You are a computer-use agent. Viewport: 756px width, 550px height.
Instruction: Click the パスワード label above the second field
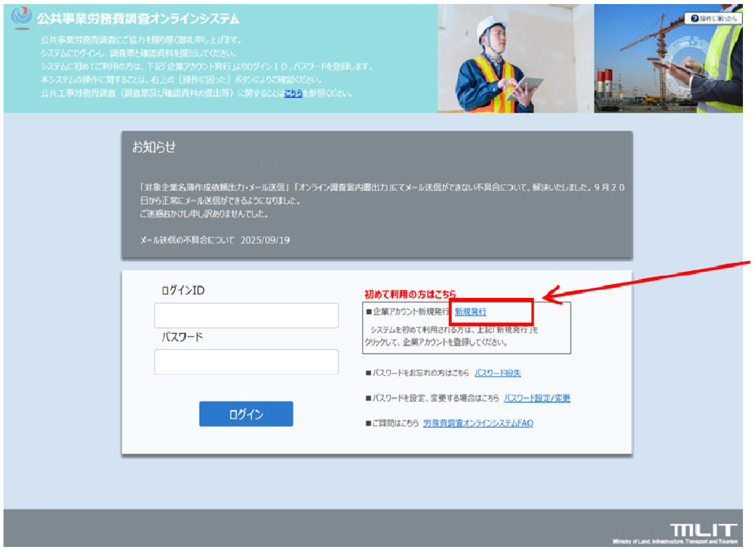[x=182, y=337]
